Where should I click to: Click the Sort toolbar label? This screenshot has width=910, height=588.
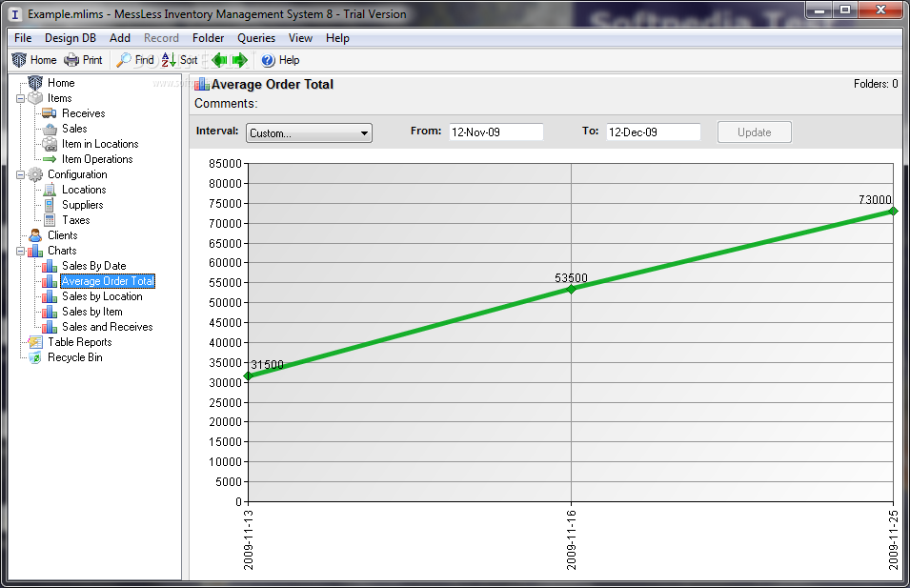(x=189, y=60)
